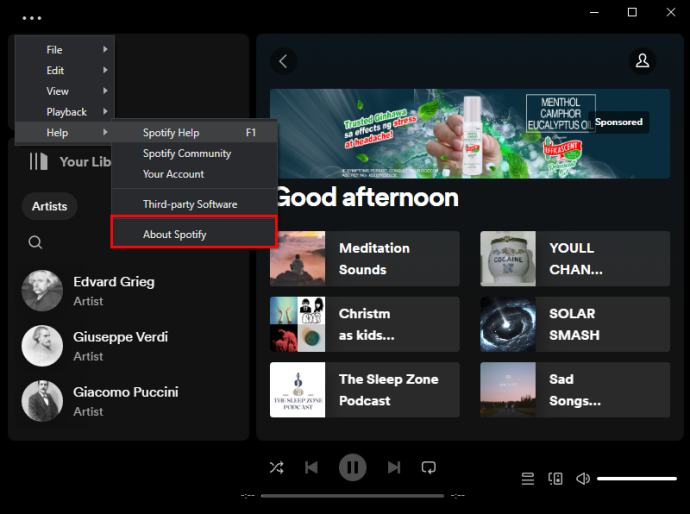690x514 pixels.
Task: Go back with the left chevron button
Action: 283,61
